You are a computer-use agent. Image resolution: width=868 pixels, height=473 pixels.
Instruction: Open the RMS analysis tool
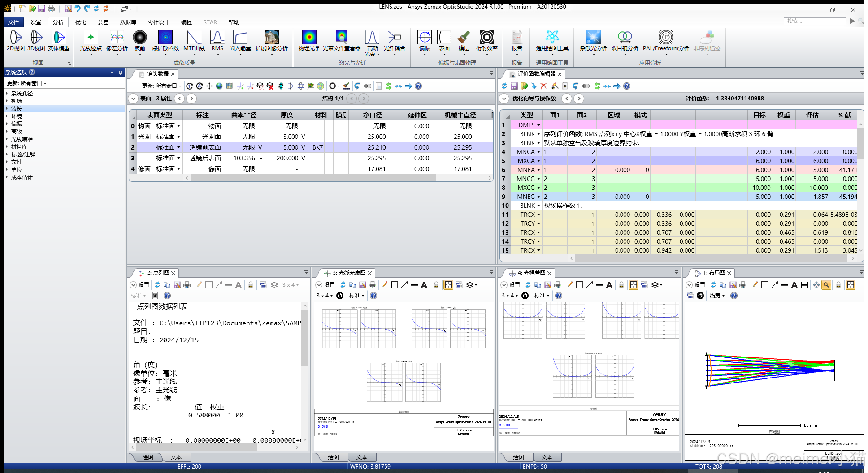tap(217, 43)
